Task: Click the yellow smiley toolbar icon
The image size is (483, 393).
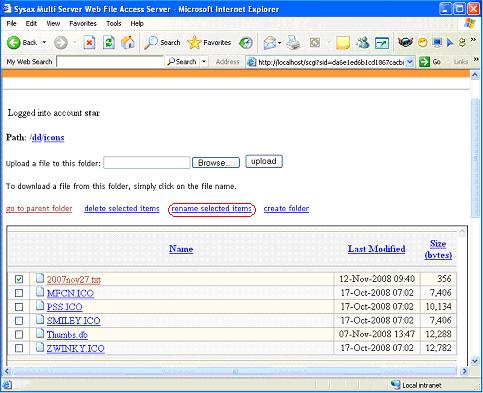Action: point(423,43)
